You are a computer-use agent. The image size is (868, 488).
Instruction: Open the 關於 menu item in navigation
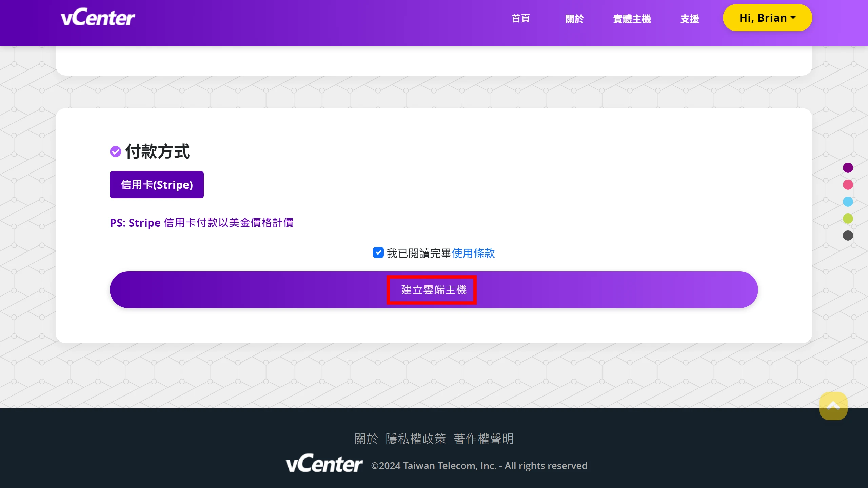[x=574, y=19]
